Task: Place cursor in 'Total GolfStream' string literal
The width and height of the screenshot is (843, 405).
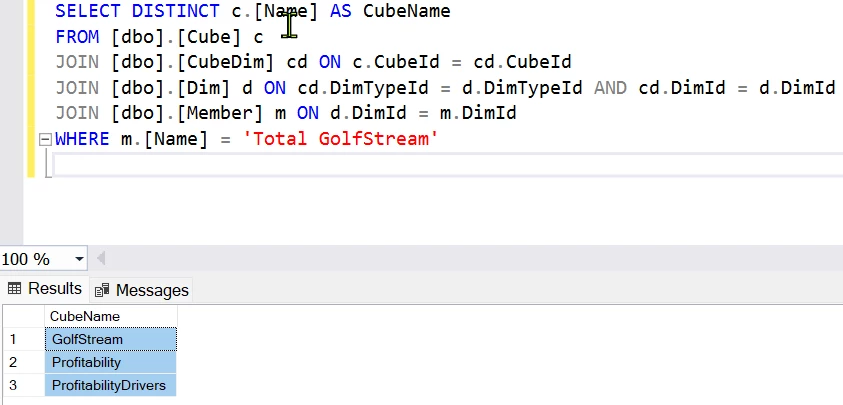Action: point(341,139)
